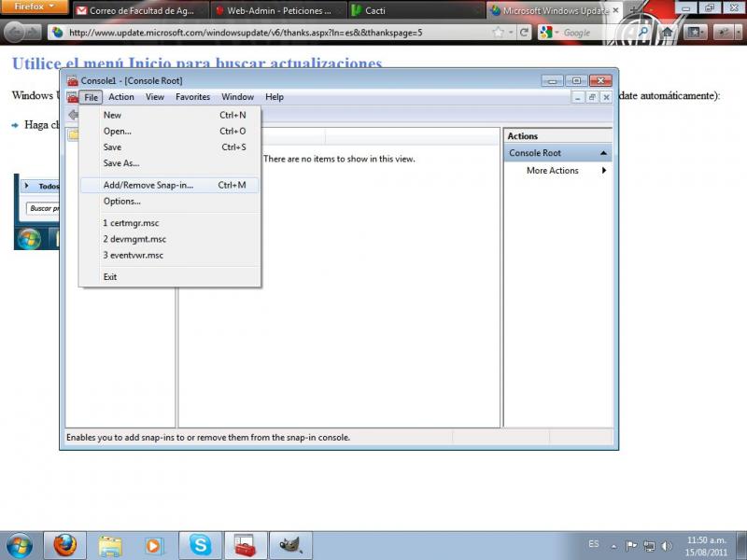Open recent file 3 eventvwr.msc
This screenshot has height=560, width=747.
(170, 255)
